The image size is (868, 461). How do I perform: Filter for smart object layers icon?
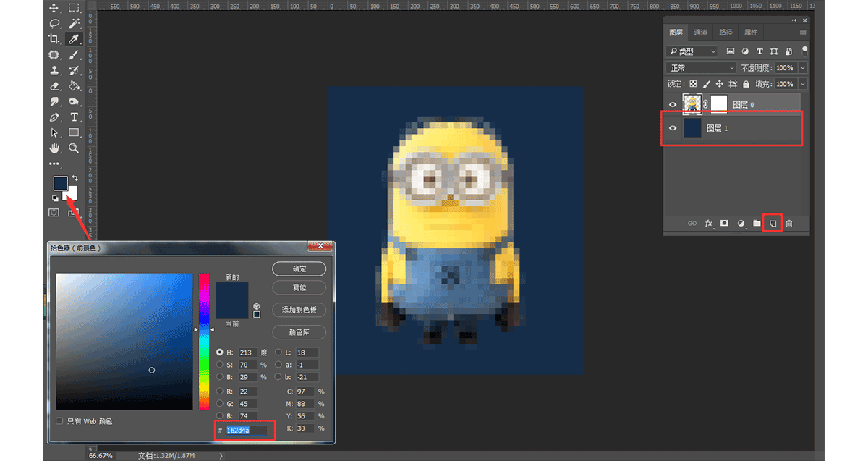788,51
